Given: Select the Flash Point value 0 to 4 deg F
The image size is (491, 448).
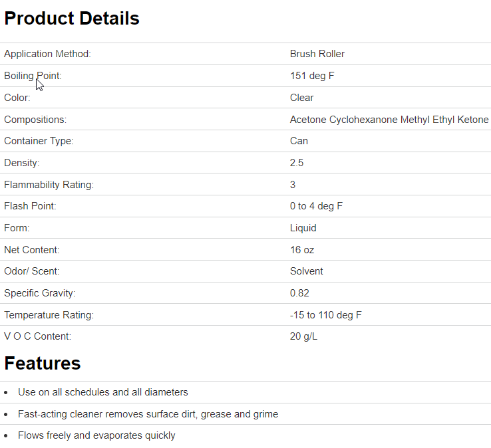Looking at the screenshot, I should click(x=316, y=206).
